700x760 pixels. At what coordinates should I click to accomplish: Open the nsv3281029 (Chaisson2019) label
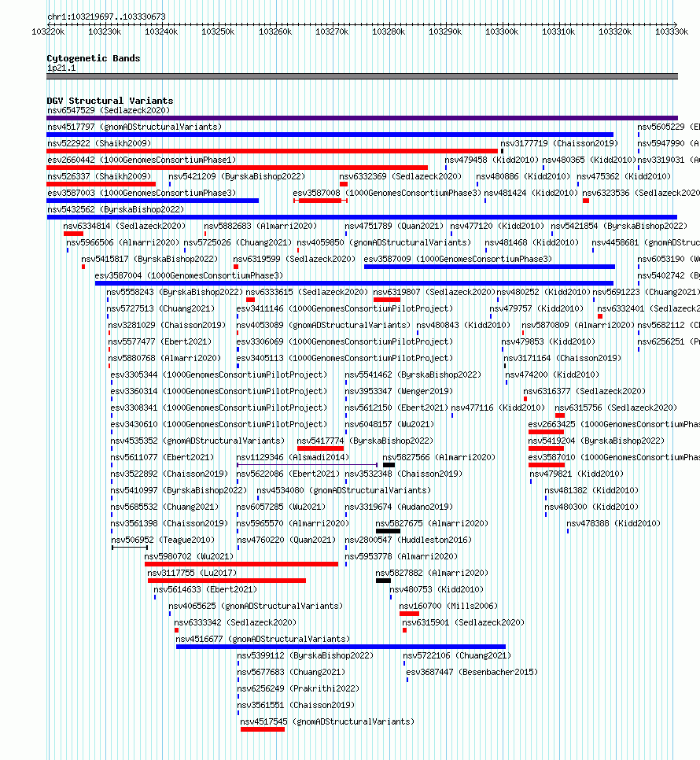[167, 324]
